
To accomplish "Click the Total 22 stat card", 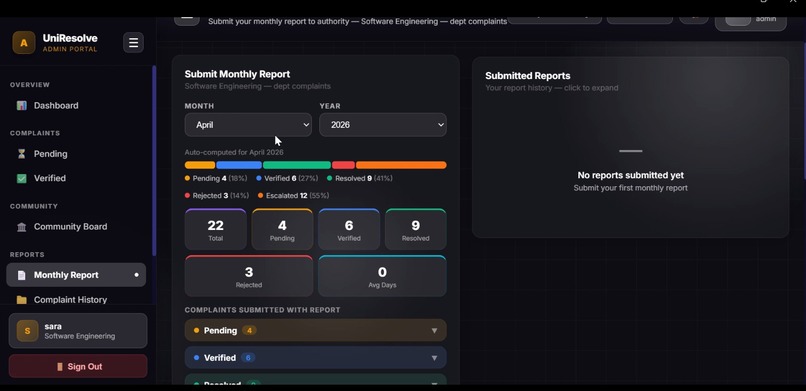I will [215, 229].
